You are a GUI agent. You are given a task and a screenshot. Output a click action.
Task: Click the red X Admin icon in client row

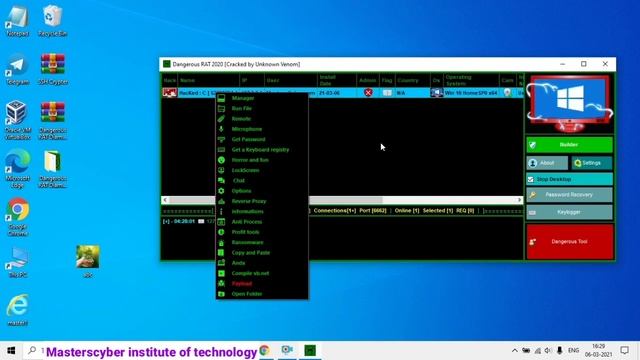368,93
